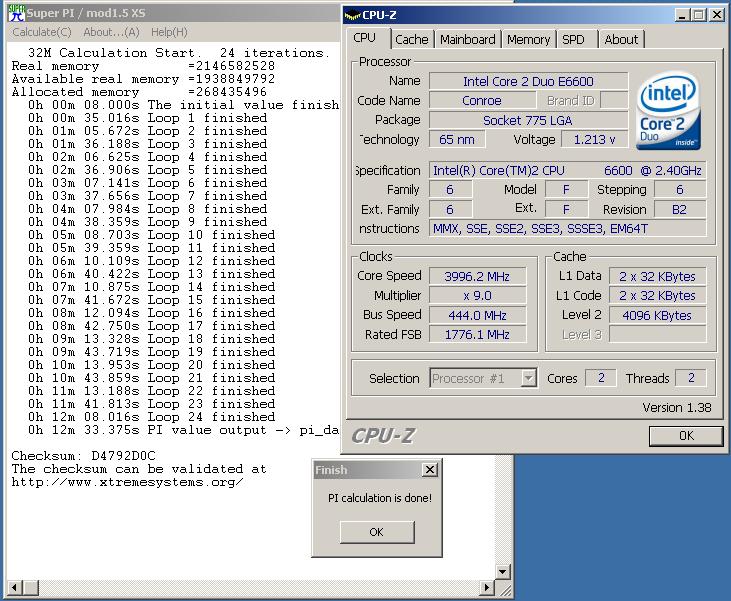Viewport: 731px width, 601px height.
Task: Click the Checksum: D4792D0C line
Action: tap(83, 456)
